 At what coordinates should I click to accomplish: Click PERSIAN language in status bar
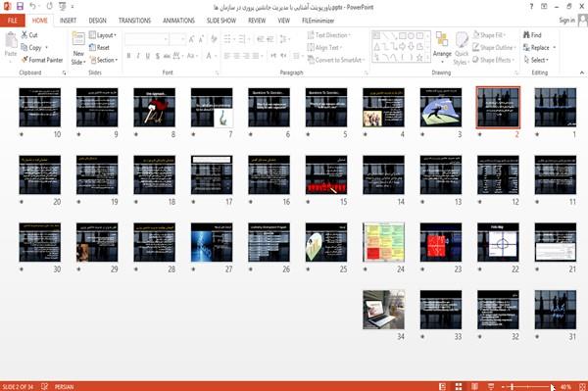coord(64,386)
